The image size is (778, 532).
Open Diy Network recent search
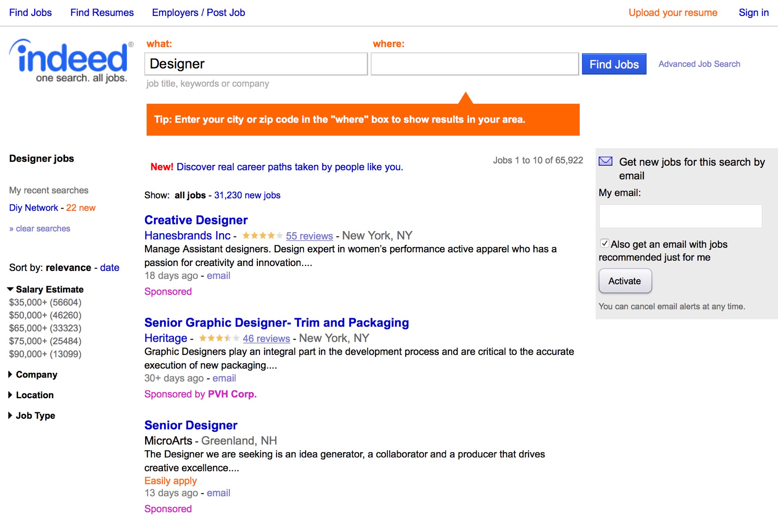pyautogui.click(x=33, y=208)
